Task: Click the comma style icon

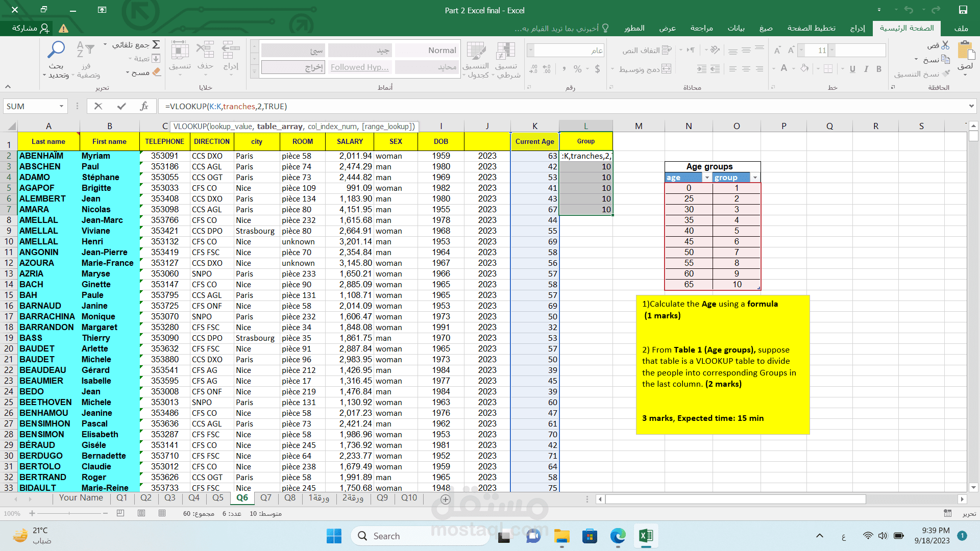Action: 564,69
